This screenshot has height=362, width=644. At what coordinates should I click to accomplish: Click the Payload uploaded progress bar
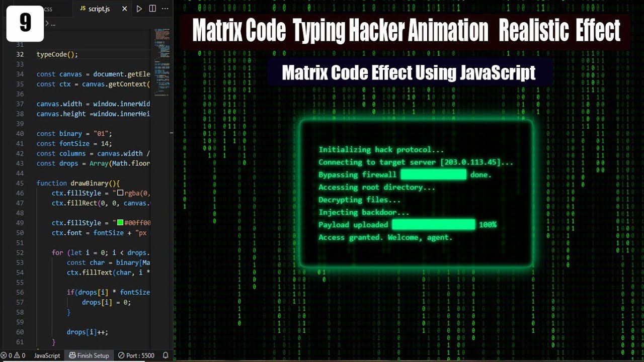pyautogui.click(x=433, y=225)
